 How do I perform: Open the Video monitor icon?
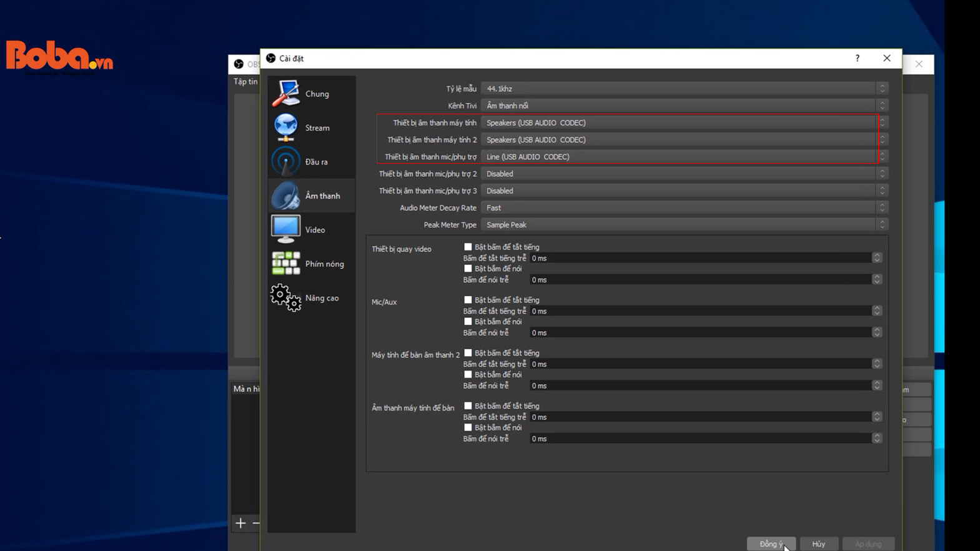pos(286,229)
